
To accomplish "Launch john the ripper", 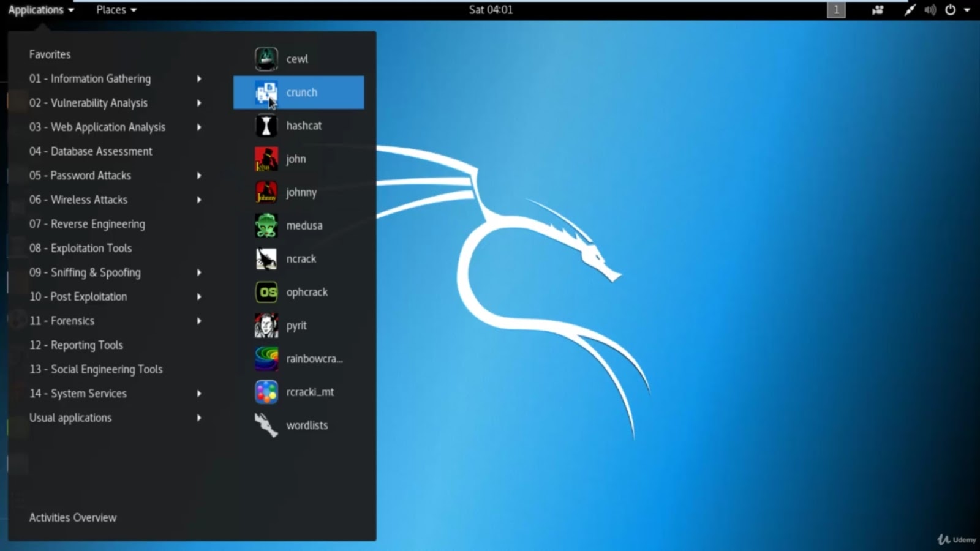I will (x=296, y=159).
